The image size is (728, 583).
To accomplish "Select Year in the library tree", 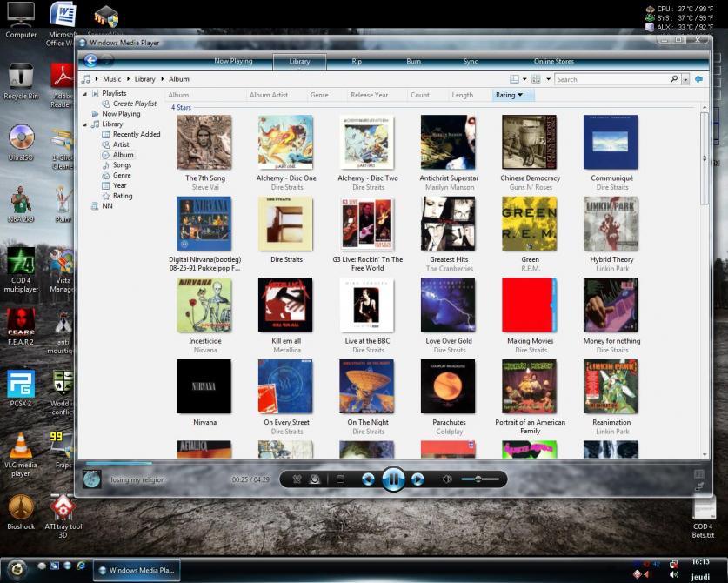I will [x=119, y=185].
